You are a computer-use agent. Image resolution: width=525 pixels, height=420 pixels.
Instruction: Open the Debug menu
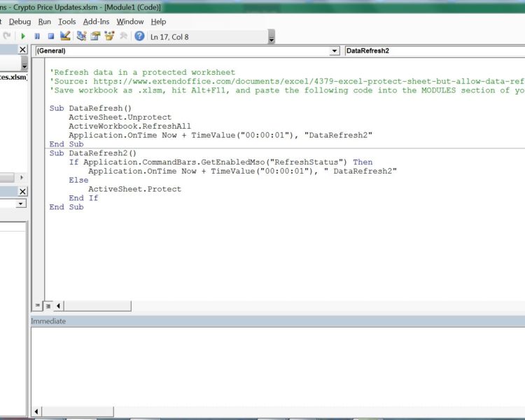tap(20, 22)
